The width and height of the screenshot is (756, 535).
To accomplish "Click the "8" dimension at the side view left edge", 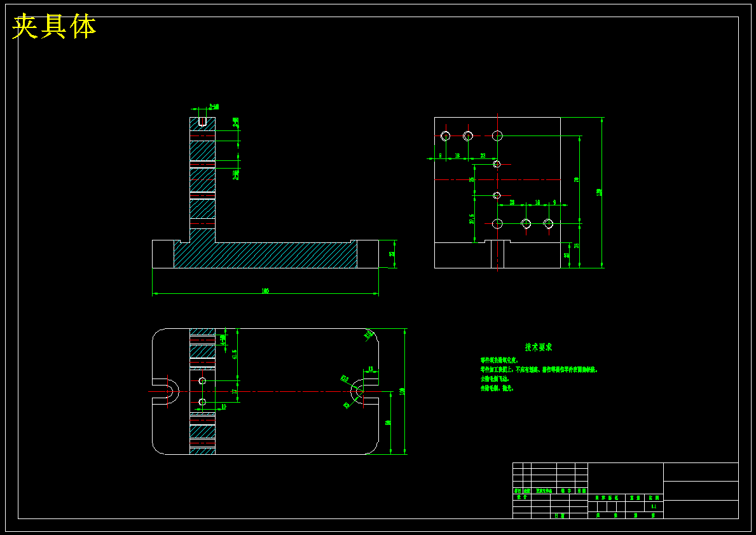I will pos(440,156).
